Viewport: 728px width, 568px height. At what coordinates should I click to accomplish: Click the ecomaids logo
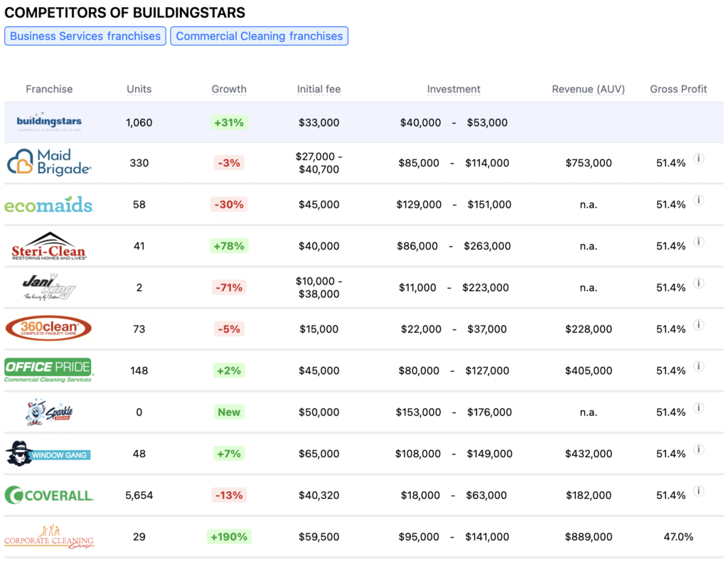(49, 204)
